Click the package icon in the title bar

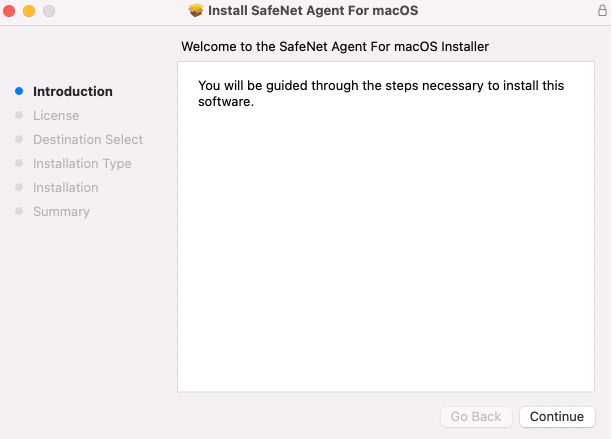click(x=195, y=11)
